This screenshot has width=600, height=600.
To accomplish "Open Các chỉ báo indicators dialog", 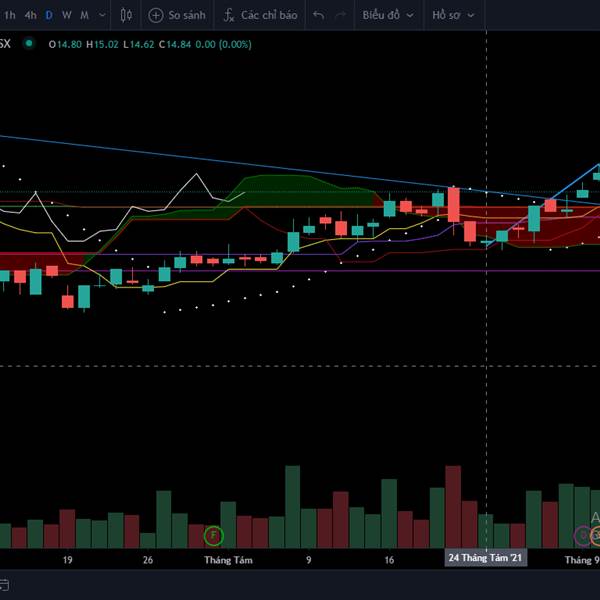I will point(260,15).
